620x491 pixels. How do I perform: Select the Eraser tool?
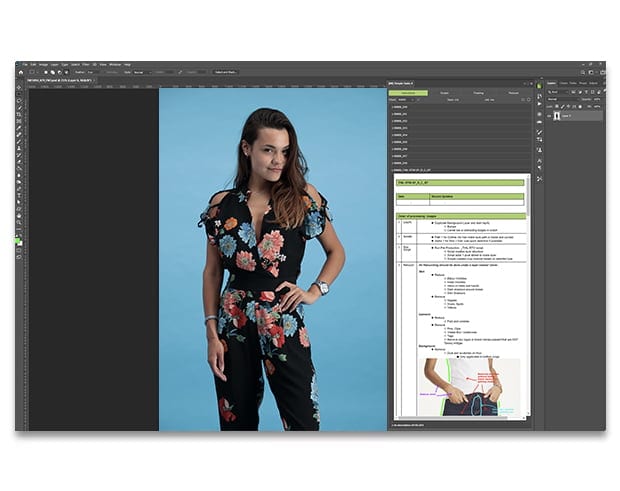[x=19, y=162]
